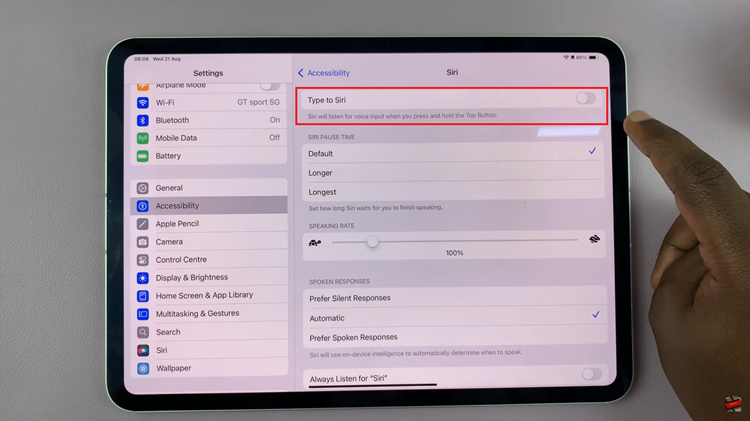750x421 pixels.
Task: Open the Battery settings row
Action: 209,156
